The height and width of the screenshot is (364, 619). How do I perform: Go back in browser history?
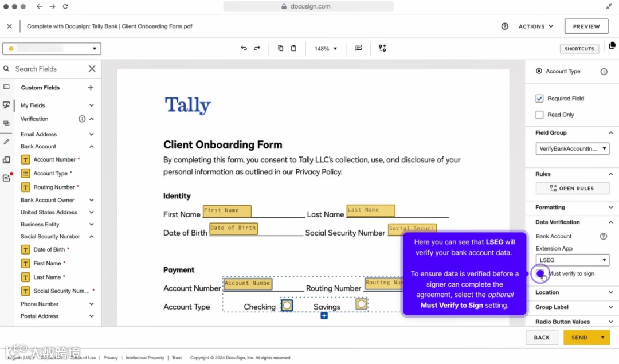click(40, 6)
